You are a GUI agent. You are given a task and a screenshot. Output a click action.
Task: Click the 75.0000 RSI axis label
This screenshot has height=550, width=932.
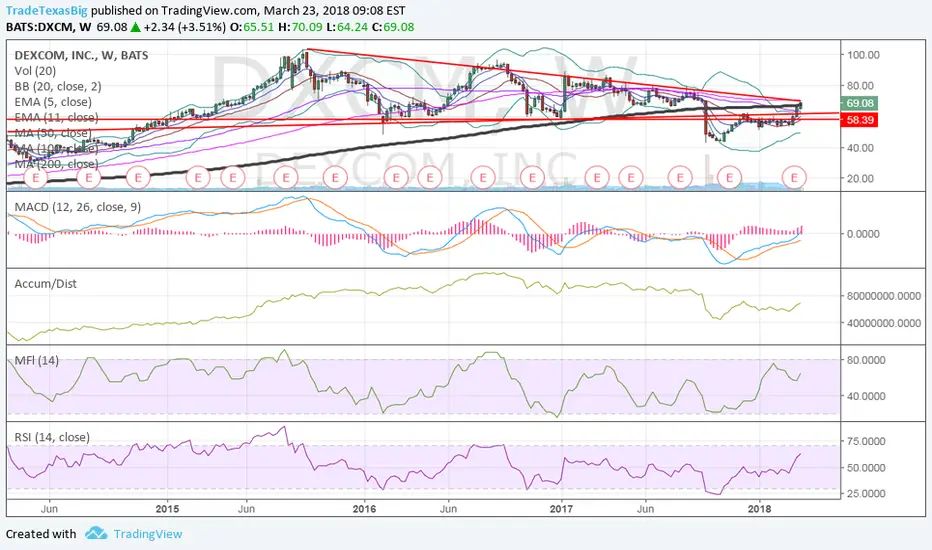tap(866, 441)
